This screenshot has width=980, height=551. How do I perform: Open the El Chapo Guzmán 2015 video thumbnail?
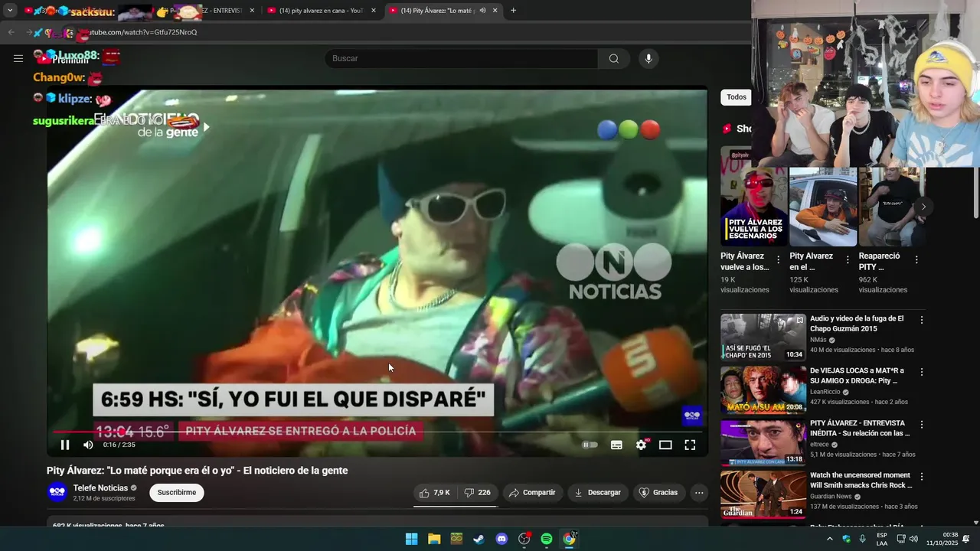763,337
